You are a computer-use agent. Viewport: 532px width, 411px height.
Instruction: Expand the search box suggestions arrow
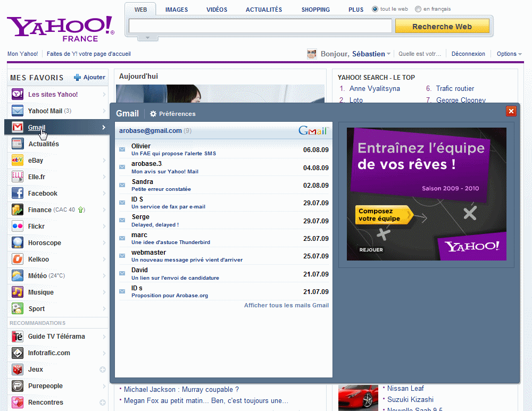pos(147,38)
